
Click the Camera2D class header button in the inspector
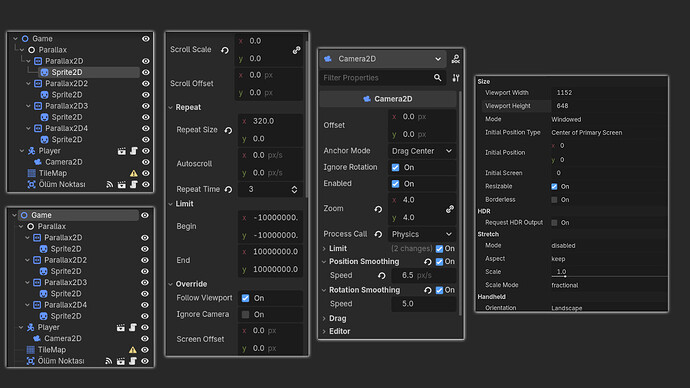coord(388,99)
